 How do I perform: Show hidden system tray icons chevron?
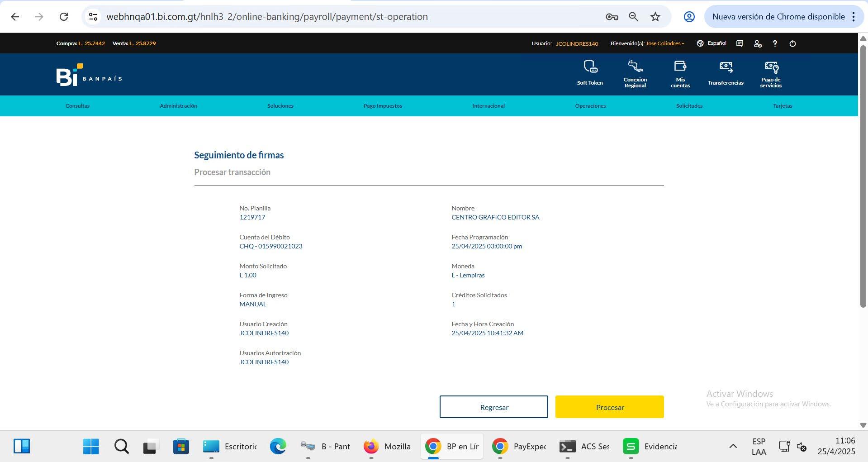pos(733,446)
